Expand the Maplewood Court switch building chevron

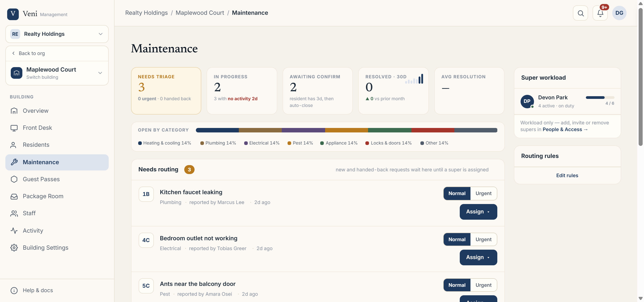[x=100, y=73]
